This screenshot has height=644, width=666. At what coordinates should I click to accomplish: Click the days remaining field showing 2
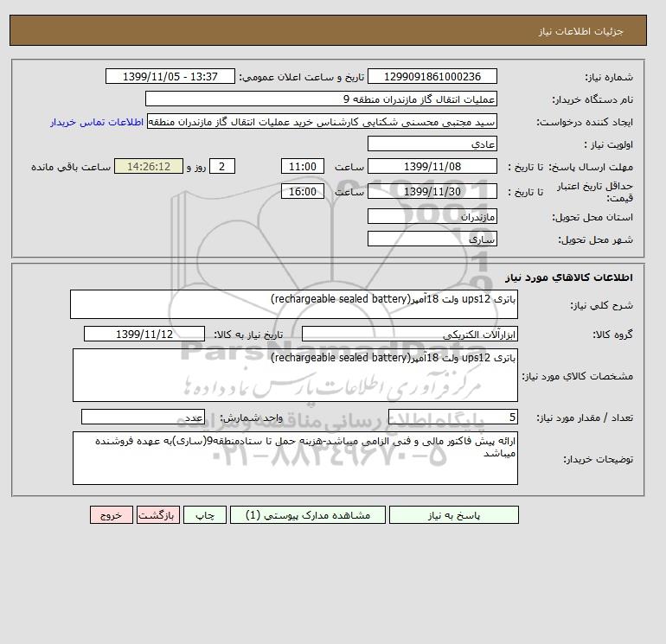tap(222, 167)
